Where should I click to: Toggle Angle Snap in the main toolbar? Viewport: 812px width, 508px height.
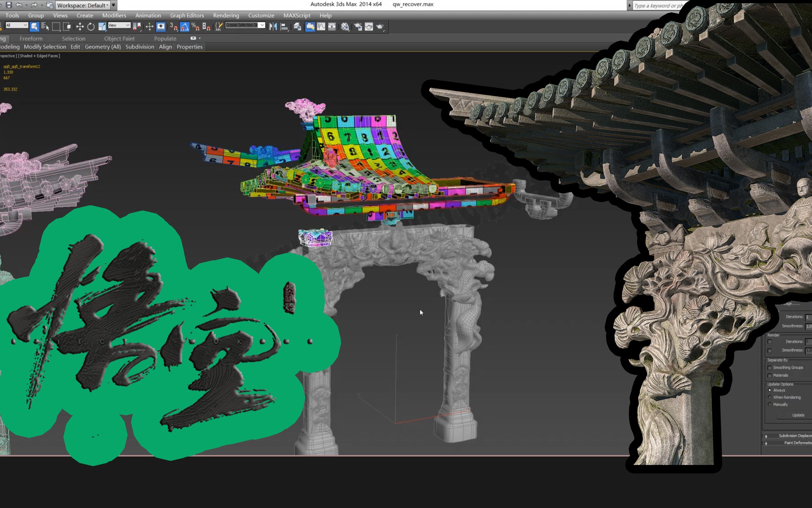185,27
